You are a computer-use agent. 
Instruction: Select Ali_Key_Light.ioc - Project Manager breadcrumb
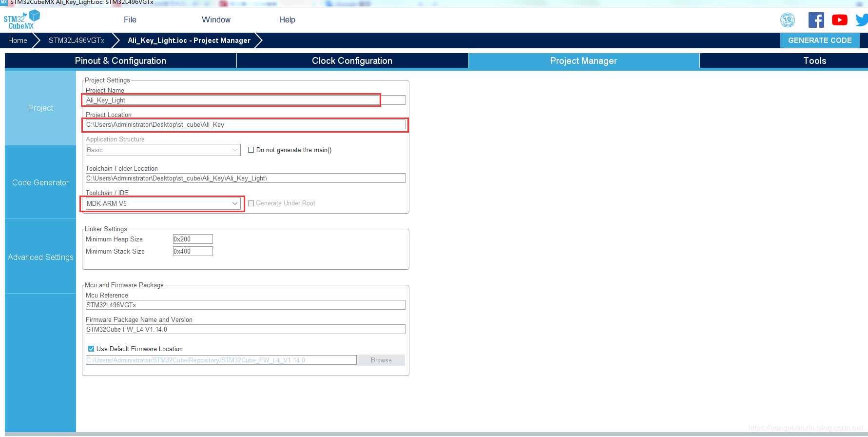[189, 40]
